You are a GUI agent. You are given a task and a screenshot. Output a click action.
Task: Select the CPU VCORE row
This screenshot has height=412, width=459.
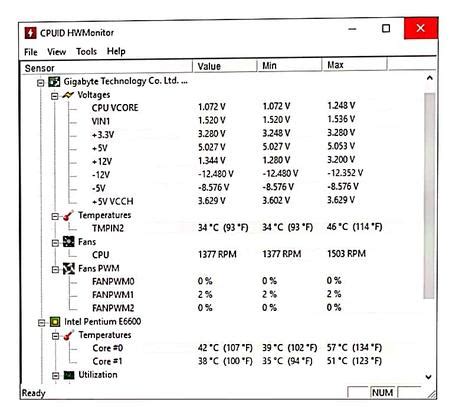pyautogui.click(x=223, y=107)
